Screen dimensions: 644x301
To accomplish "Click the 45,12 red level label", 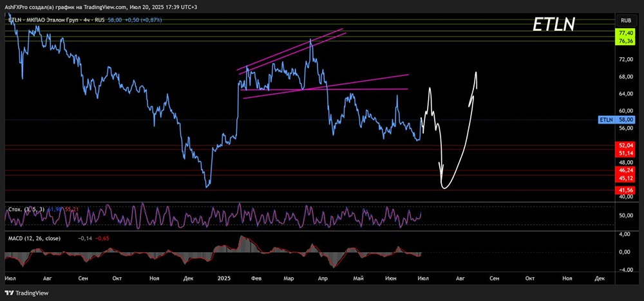I will [625, 178].
